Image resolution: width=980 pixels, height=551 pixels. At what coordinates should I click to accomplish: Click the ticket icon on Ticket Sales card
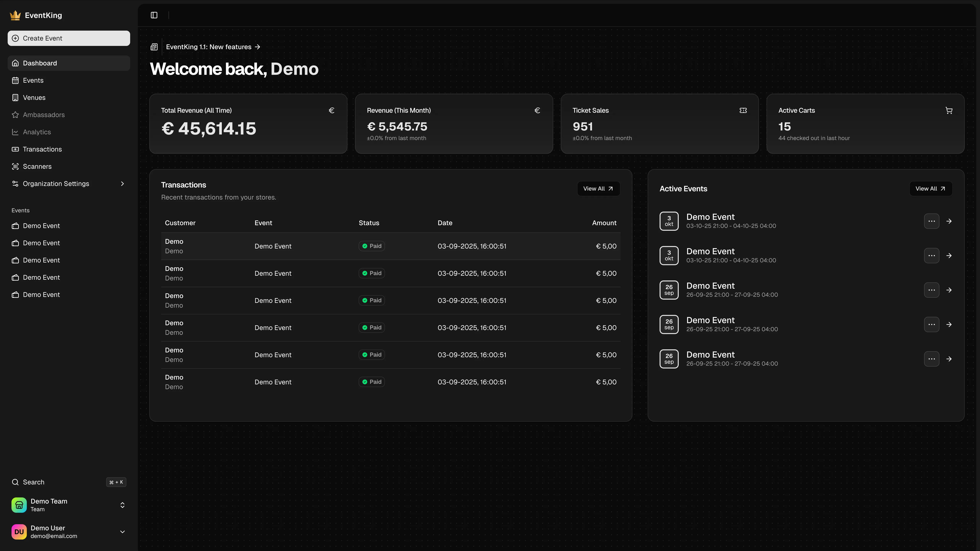743,110
